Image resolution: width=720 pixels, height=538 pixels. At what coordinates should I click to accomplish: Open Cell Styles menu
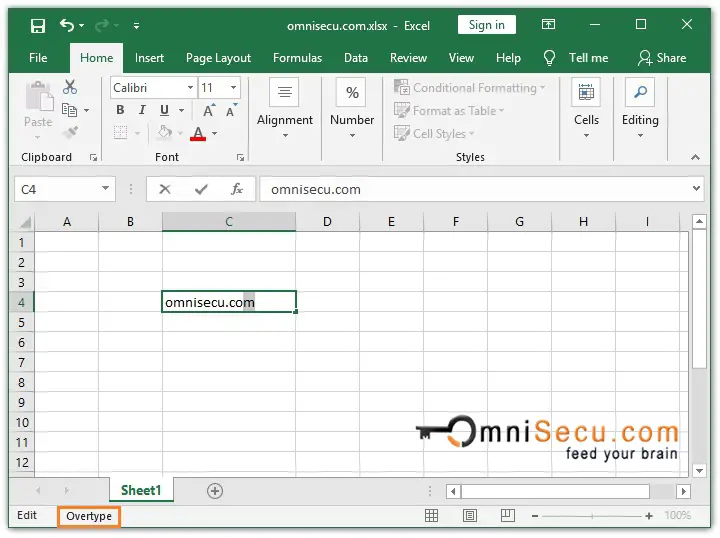pyautogui.click(x=434, y=134)
